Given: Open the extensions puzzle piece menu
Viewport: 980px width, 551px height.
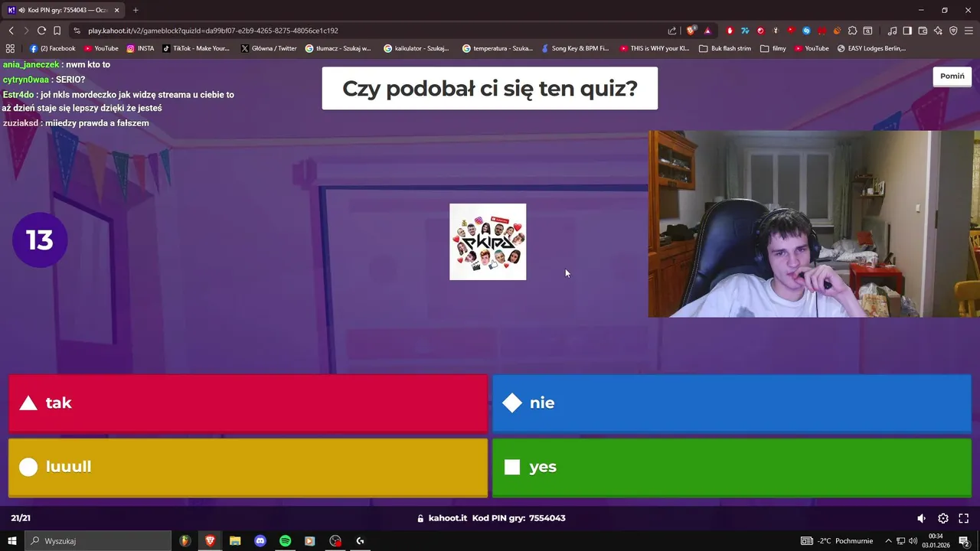Looking at the screenshot, I should (852, 31).
